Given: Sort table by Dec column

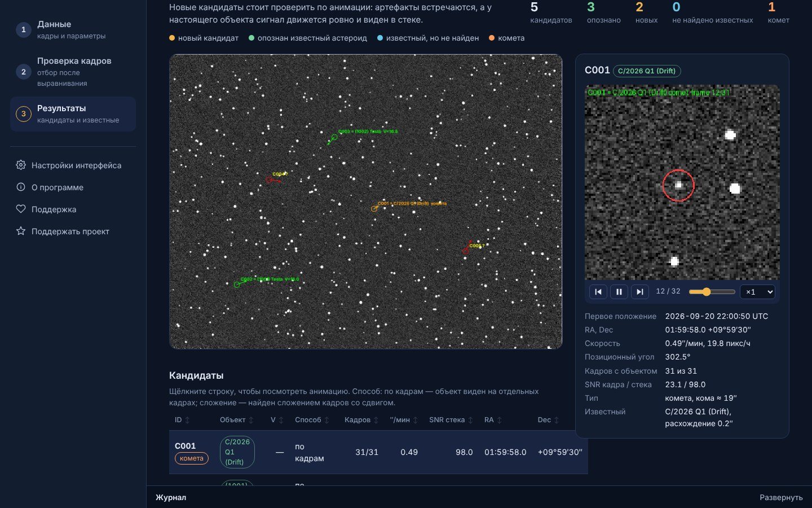Looking at the screenshot, I should click(x=548, y=420).
